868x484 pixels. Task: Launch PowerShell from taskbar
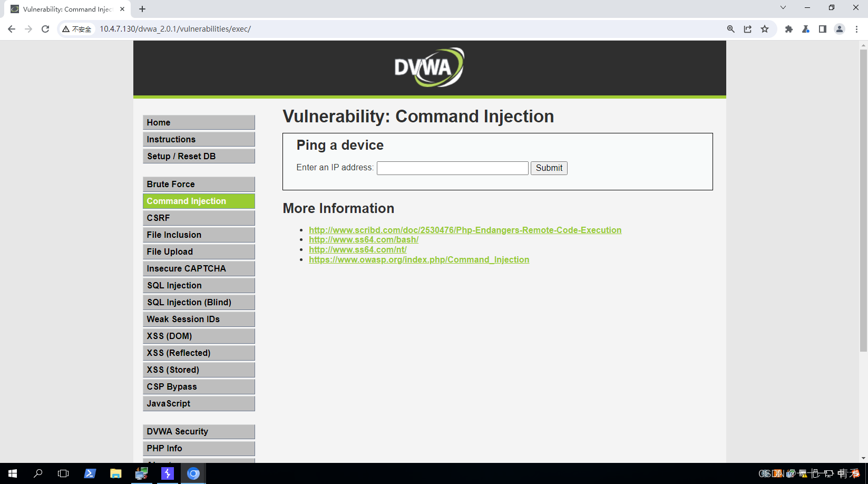tap(90, 473)
